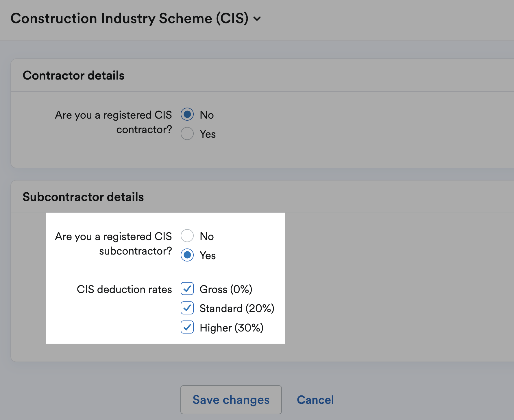Expand the Construction Industry Scheme (CIS) dropdown chevron
Viewport: 514px width, 420px height.
(257, 19)
